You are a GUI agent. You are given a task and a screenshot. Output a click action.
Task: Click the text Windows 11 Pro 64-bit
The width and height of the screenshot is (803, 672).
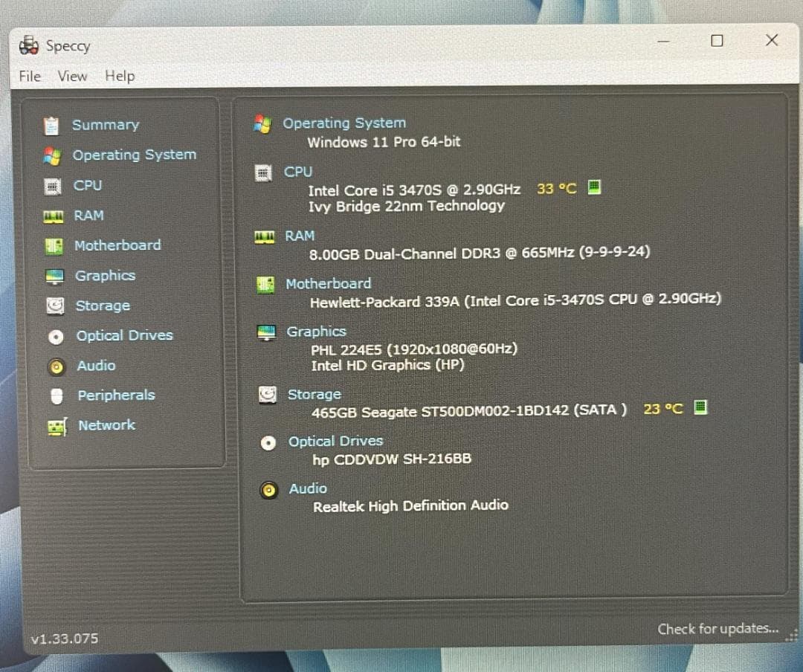(x=384, y=142)
